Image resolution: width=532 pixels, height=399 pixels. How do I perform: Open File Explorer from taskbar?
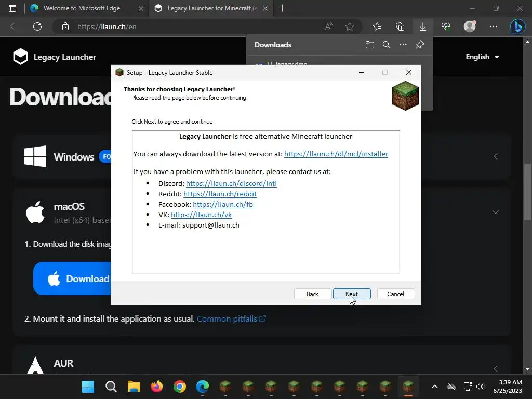pos(134,387)
